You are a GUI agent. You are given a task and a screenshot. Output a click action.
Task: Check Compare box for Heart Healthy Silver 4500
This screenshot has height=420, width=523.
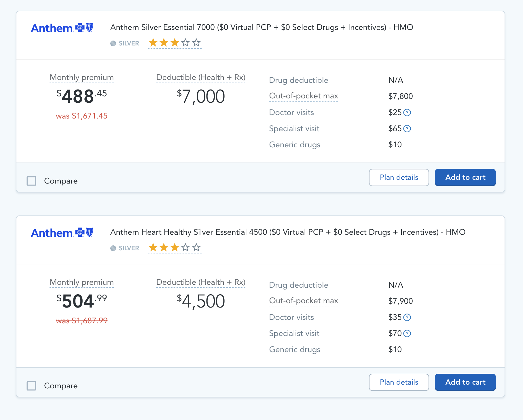[x=31, y=386]
